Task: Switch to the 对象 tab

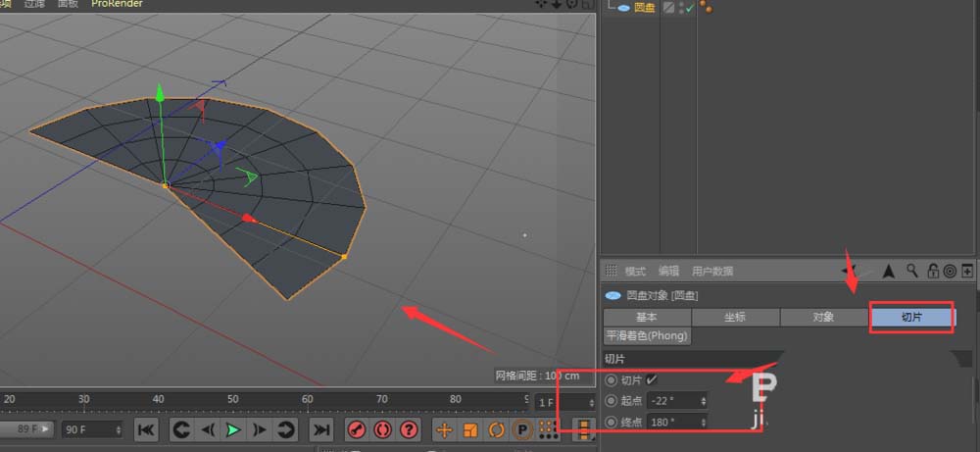Action: point(823,317)
